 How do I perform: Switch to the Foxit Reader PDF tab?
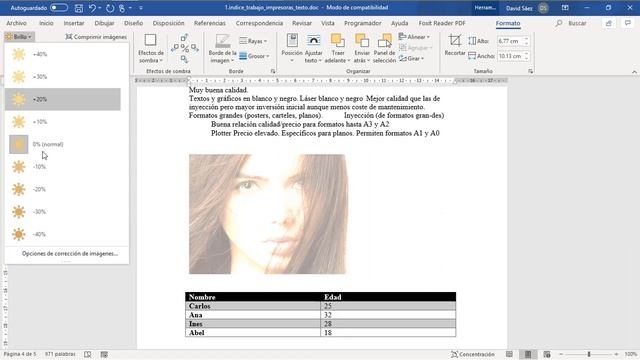pos(442,23)
